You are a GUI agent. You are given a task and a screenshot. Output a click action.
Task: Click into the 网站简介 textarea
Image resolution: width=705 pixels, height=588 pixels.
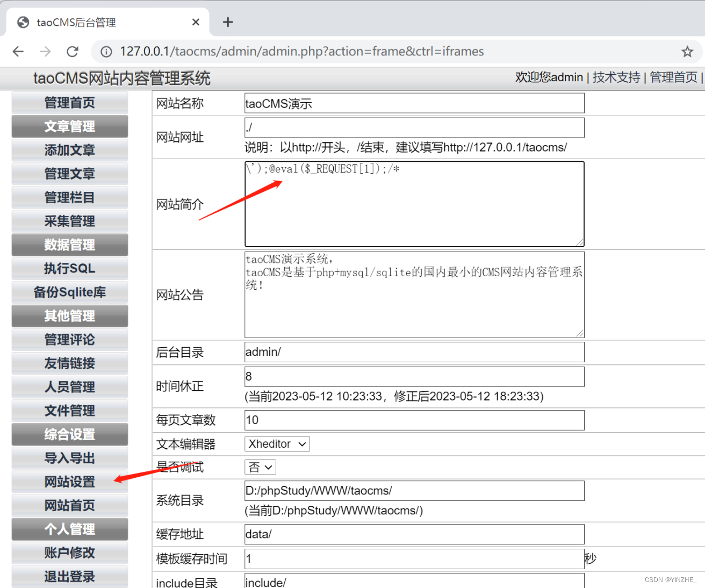[x=414, y=204]
